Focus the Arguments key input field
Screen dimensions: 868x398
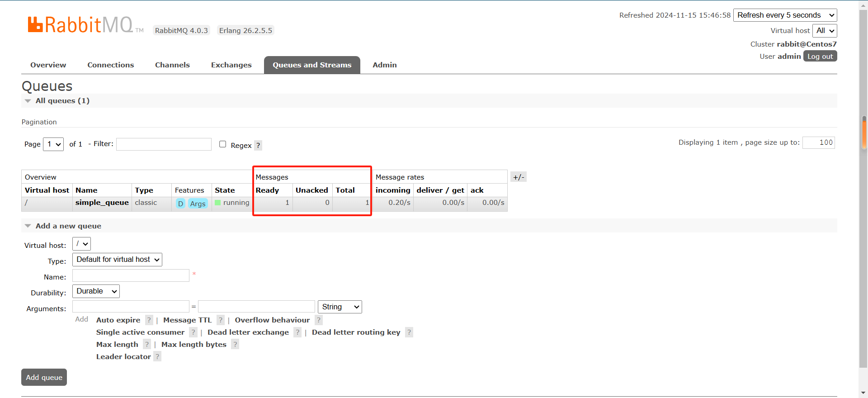pyautogui.click(x=131, y=307)
